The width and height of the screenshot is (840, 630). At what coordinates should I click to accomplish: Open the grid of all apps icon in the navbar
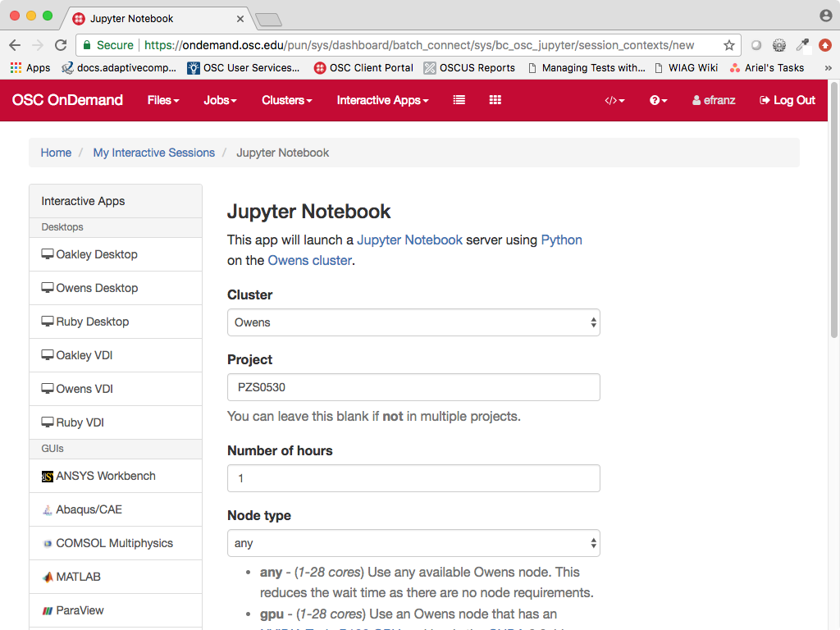pyautogui.click(x=495, y=99)
